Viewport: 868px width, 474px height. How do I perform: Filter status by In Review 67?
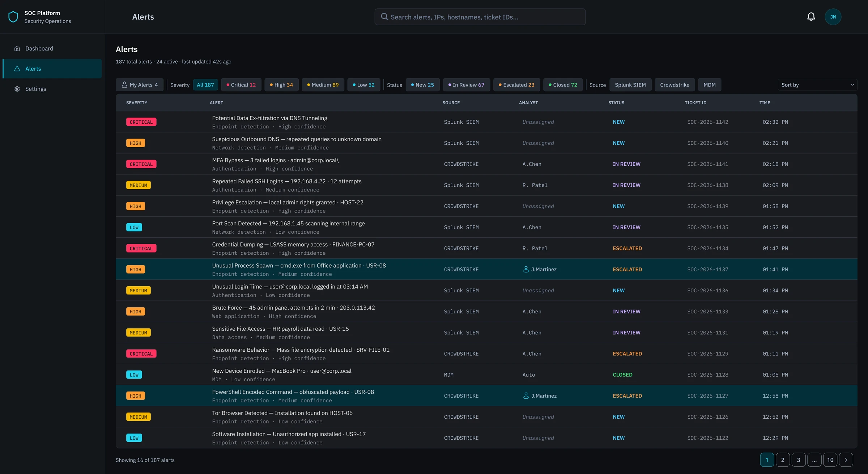tap(466, 85)
